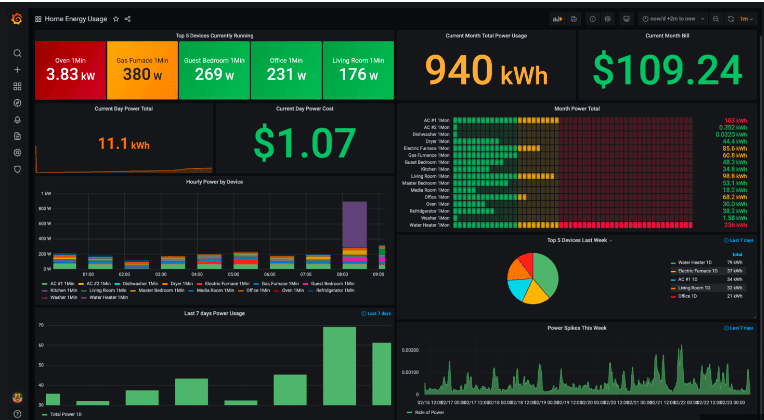Open the Server Admin shield icon
The width and height of the screenshot is (764, 420).
tap(17, 169)
